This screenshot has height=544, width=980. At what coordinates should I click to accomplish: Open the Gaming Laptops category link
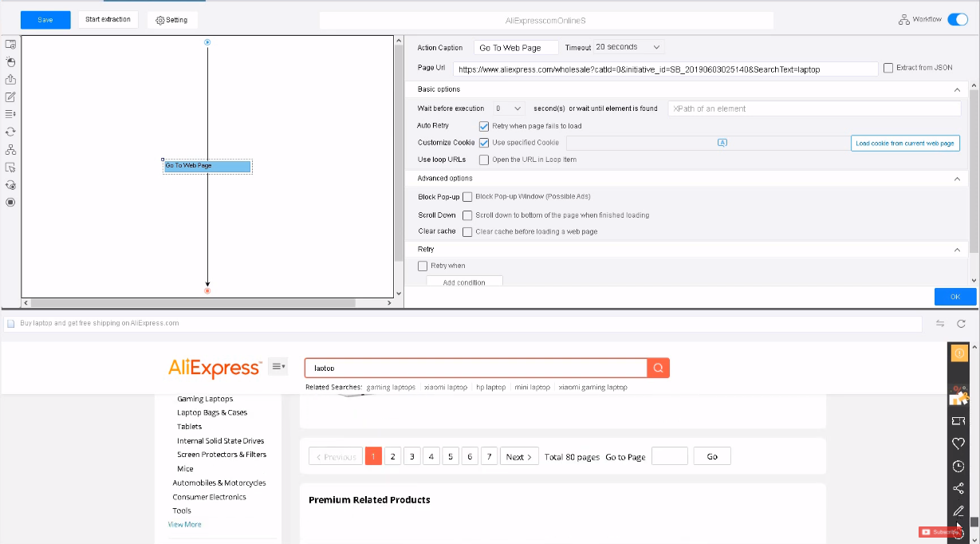(205, 399)
